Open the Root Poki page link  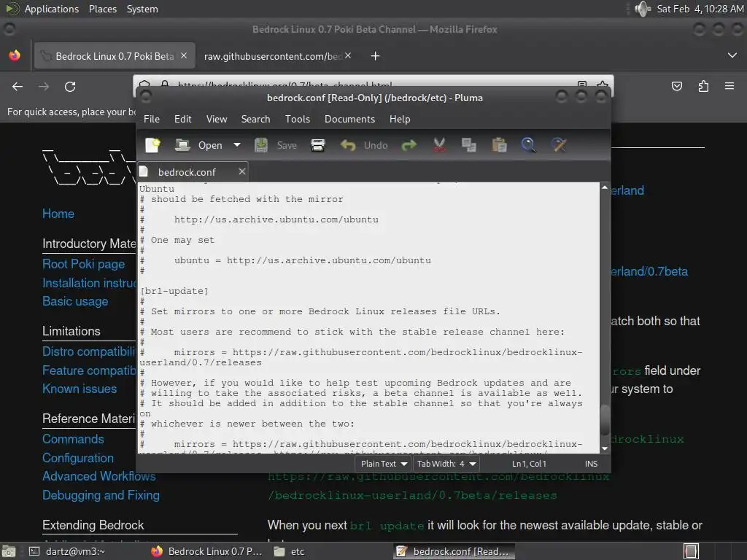83,264
